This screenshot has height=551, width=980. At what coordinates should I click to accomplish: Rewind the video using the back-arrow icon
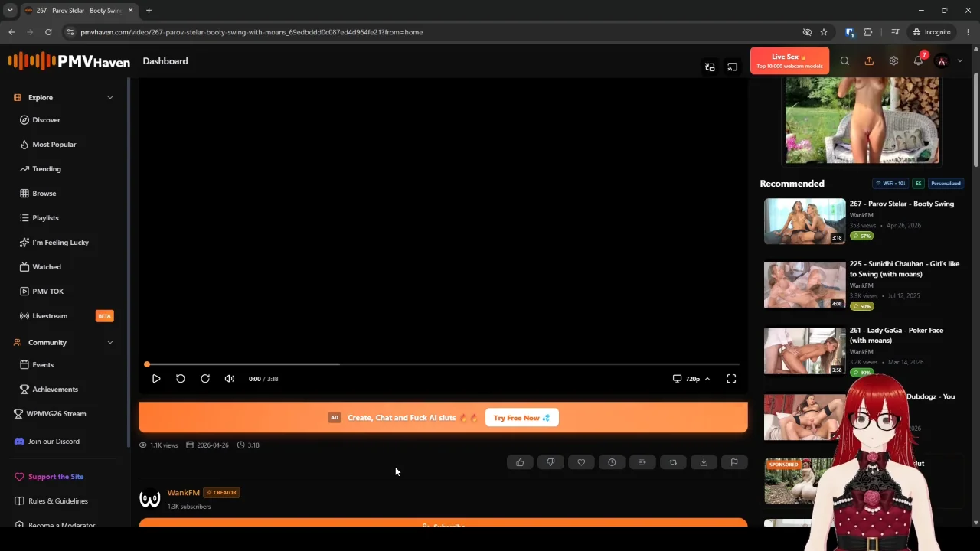[x=181, y=379]
